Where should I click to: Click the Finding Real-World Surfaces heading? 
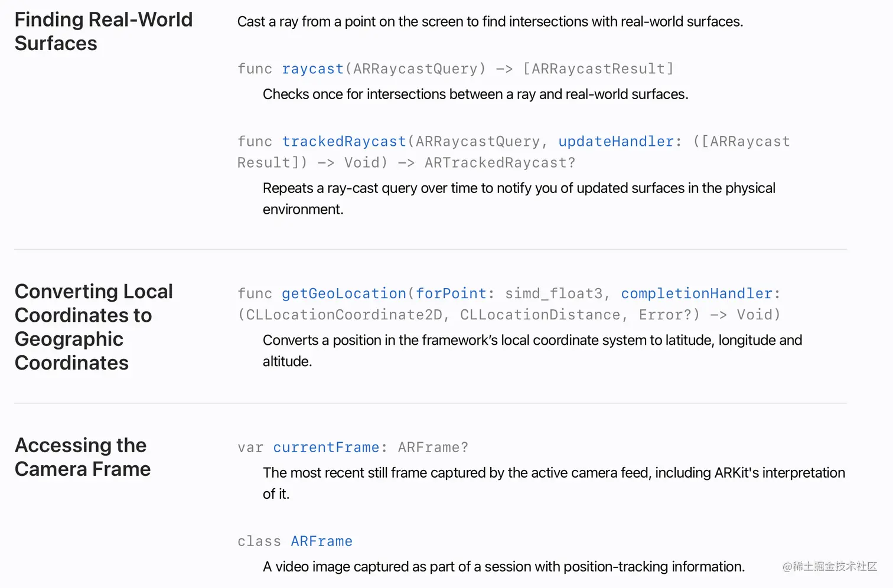point(103,31)
